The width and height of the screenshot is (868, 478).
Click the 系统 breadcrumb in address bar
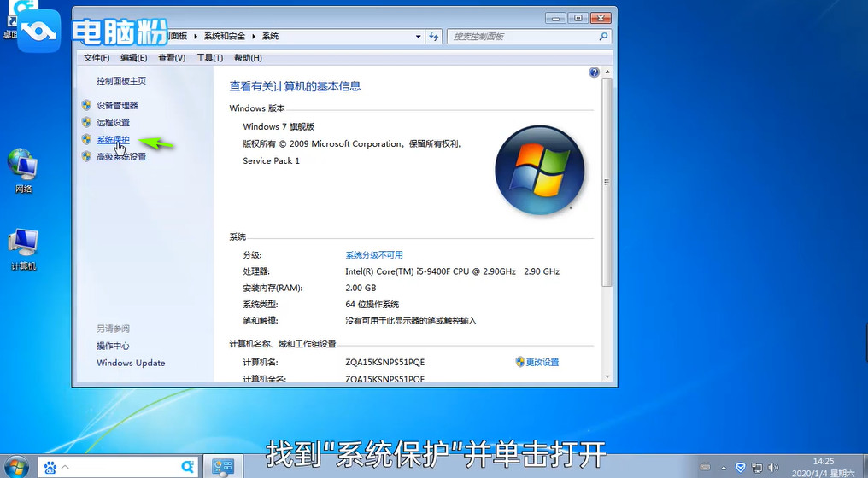click(270, 36)
